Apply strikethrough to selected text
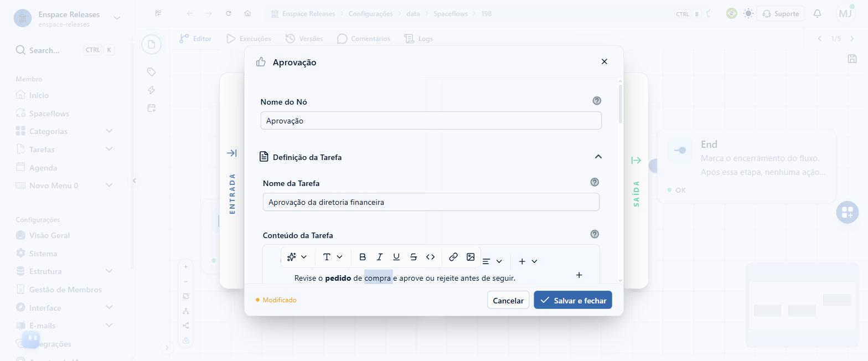This screenshot has width=868, height=361. pos(413,257)
